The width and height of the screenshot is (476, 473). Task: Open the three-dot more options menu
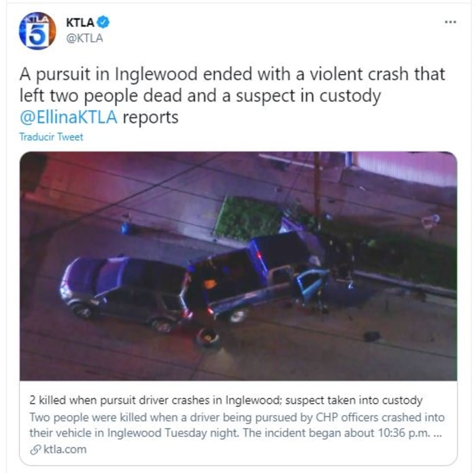[450, 22]
